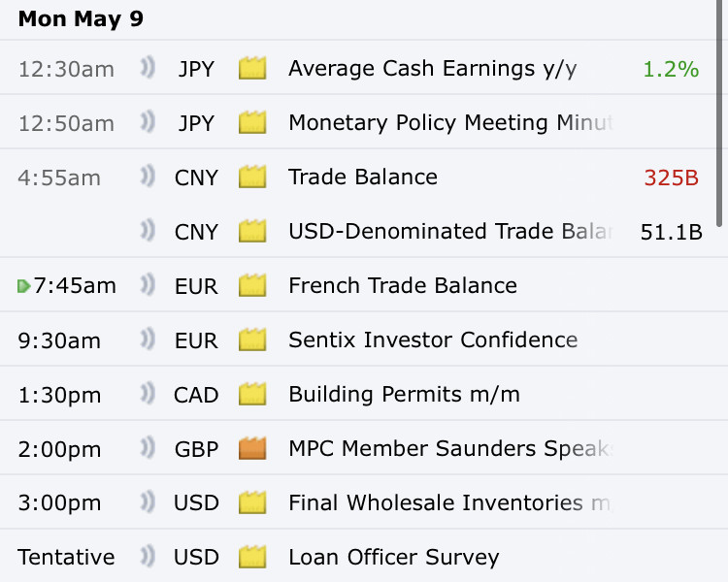This screenshot has height=582, width=728.
Task: Click the yellow impact icon next to Building Permits
Action: (x=252, y=394)
